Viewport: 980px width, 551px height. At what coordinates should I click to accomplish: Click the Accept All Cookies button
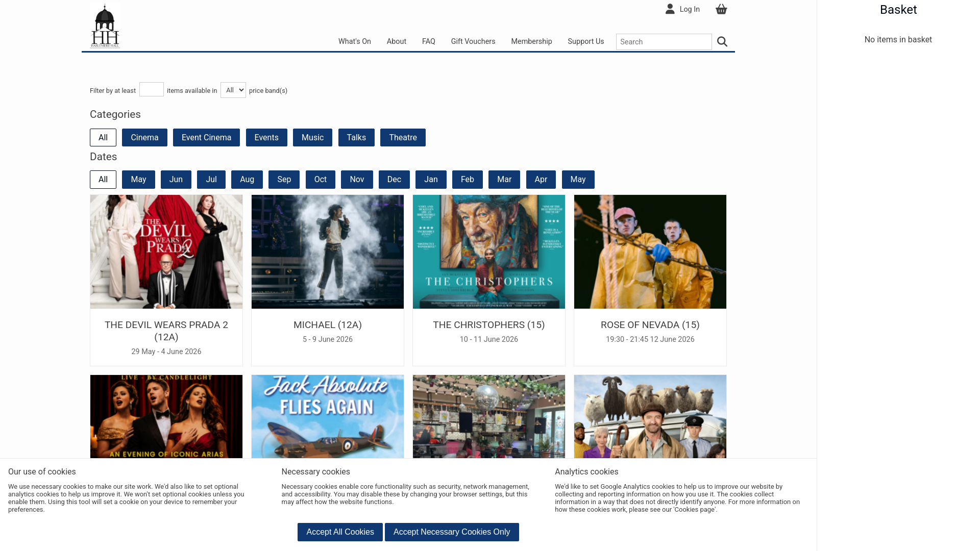pyautogui.click(x=340, y=532)
